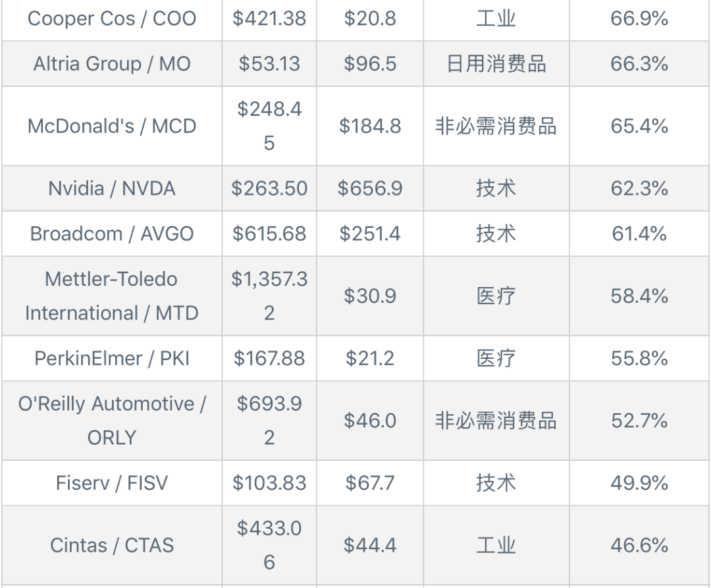Click the 日用消费品 sector cell
Screen dimensions: 711x588
(496, 63)
